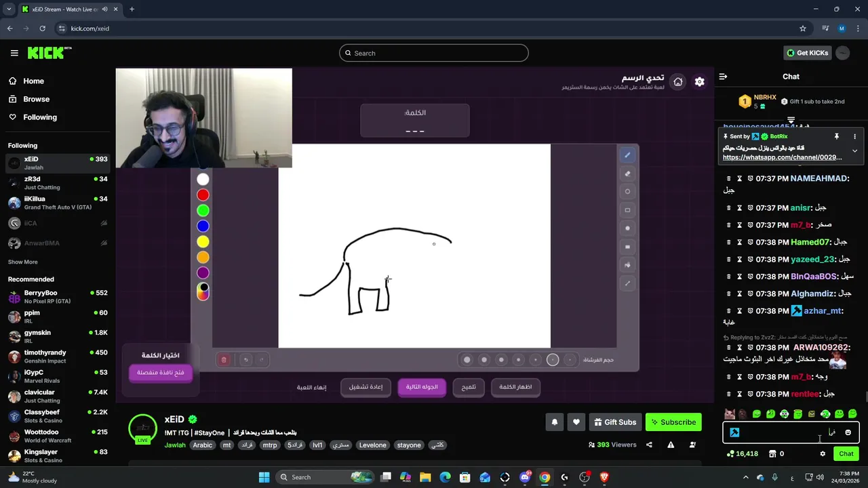
Task: Click the Get KICKs button
Action: click(x=807, y=53)
